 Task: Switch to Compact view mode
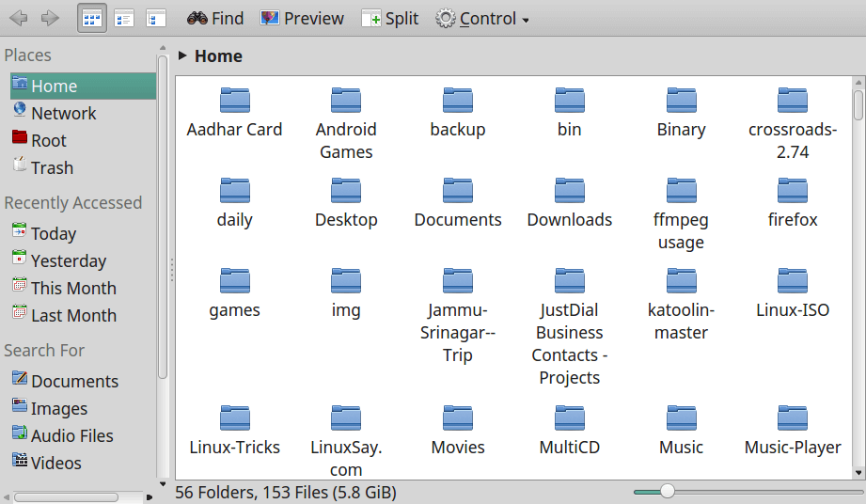(124, 18)
